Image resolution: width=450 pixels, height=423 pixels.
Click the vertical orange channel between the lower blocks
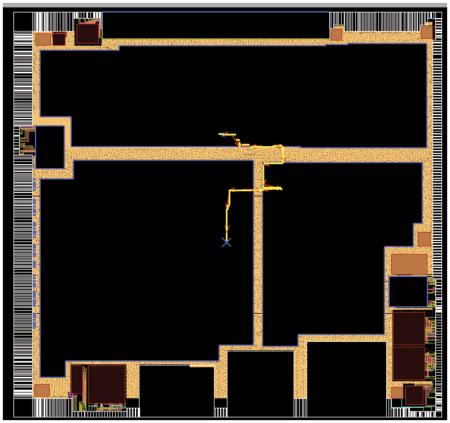[x=258, y=254]
